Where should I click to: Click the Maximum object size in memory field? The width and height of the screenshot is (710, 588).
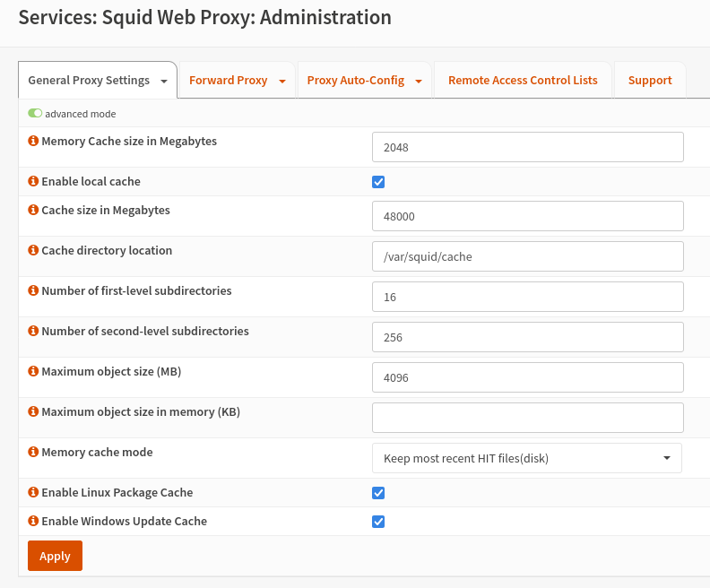pyautogui.click(x=527, y=418)
